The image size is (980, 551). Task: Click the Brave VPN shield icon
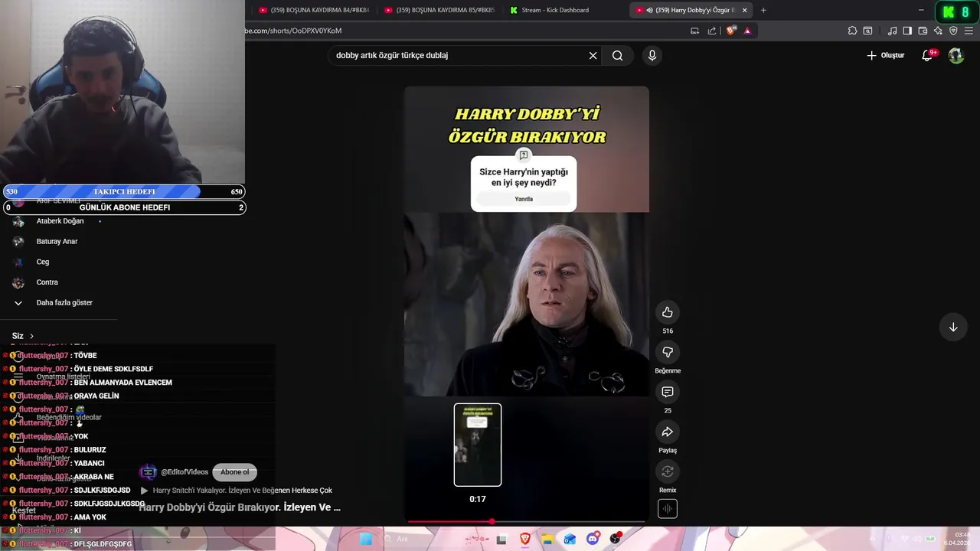pos(953,31)
